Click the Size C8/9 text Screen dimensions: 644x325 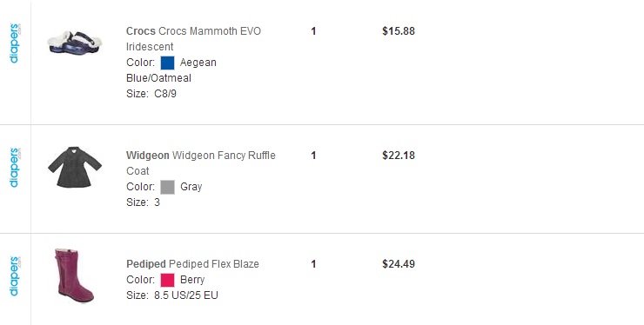coord(151,94)
